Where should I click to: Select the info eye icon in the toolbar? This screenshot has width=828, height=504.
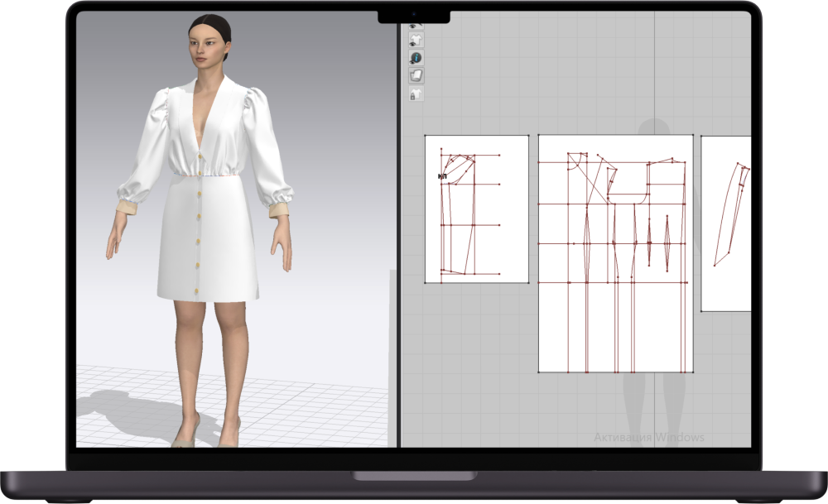tap(416, 58)
